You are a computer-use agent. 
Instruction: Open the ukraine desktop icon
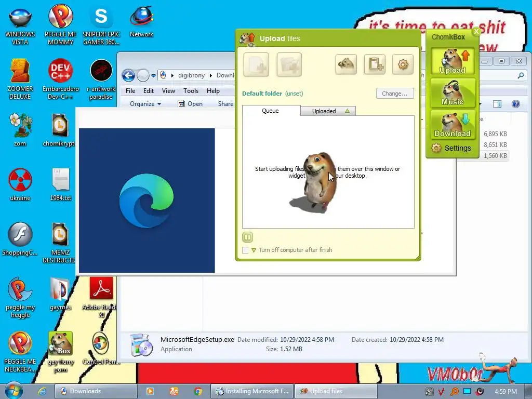(20, 184)
